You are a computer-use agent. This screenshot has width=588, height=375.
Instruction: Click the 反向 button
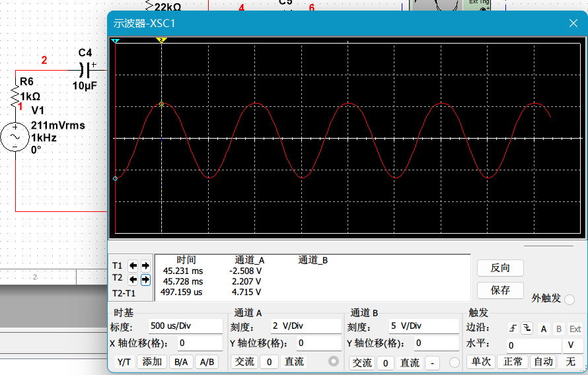[x=500, y=268]
